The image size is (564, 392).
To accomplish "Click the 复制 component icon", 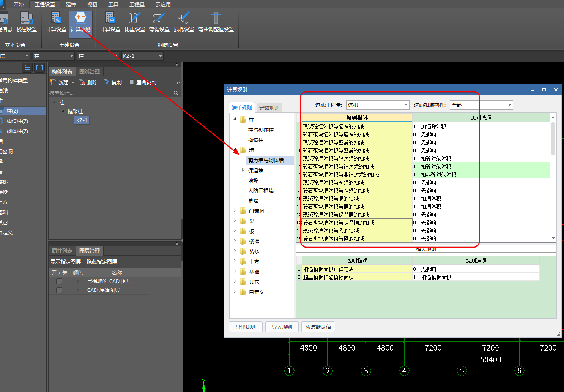I will click(x=107, y=82).
